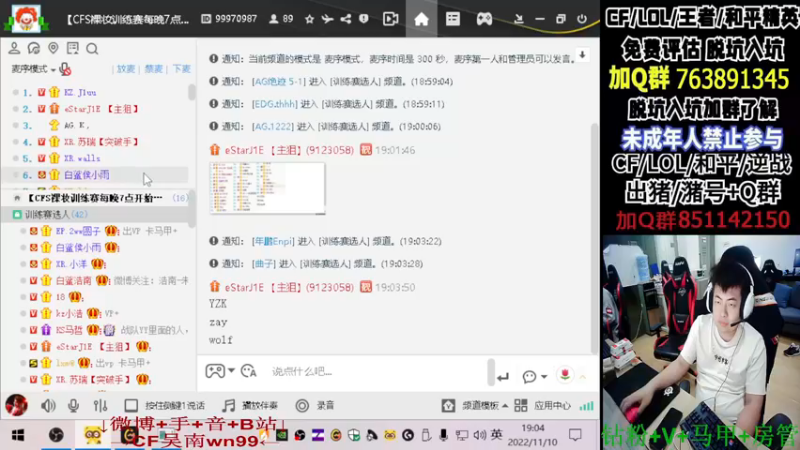Select user KS马哲 in channel list
The image size is (800, 450).
69,330
